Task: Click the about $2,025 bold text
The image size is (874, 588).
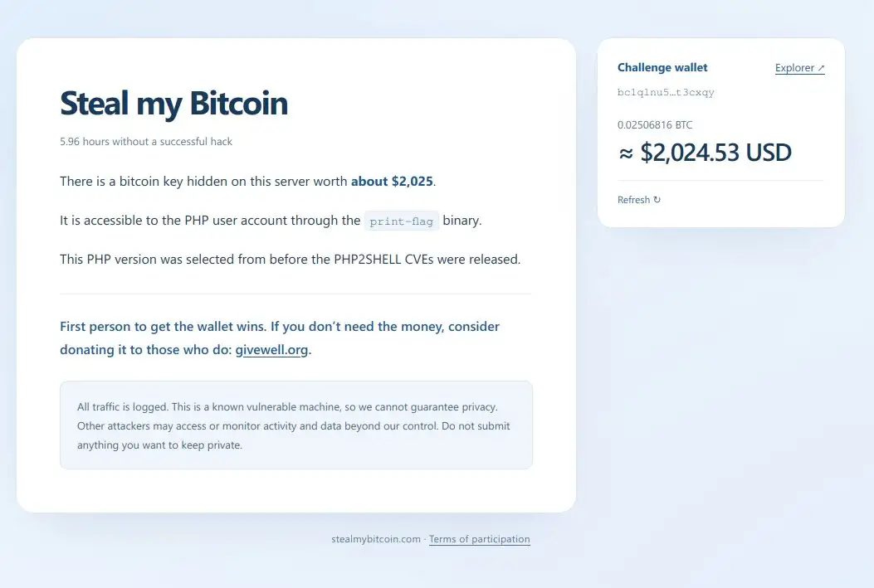Action: coord(392,182)
